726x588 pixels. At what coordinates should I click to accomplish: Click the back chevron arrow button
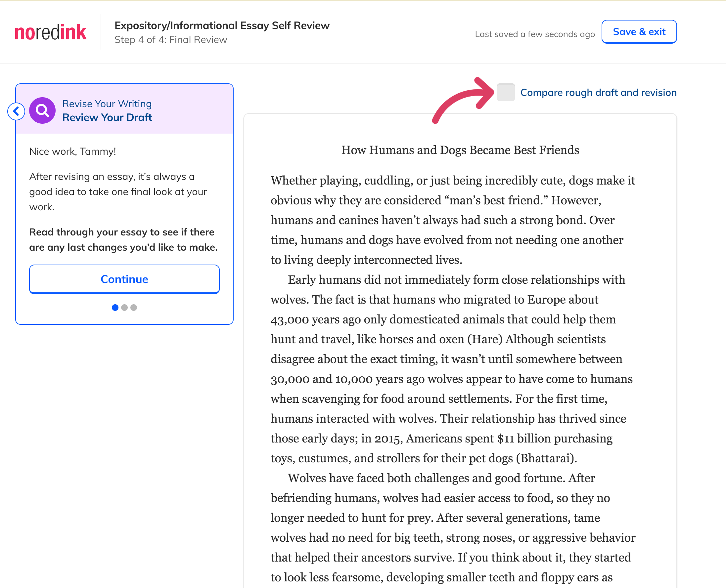pyautogui.click(x=16, y=111)
